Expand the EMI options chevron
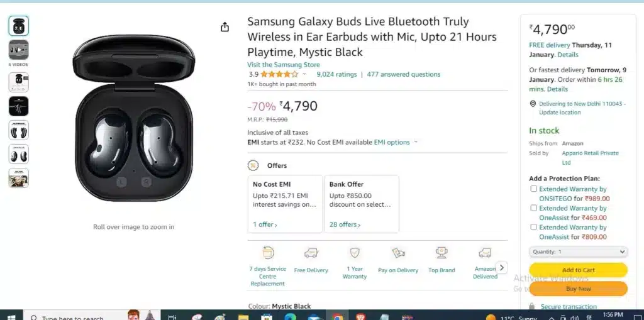The image size is (644, 320). (x=416, y=142)
